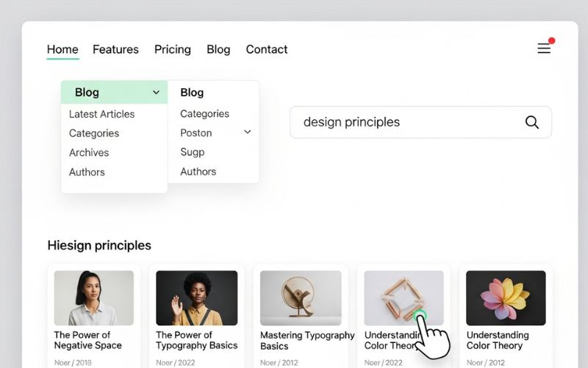Screen dimensions: 588x368
Task: View the Mastering Typography Basics thumbnail
Action: click(x=300, y=297)
